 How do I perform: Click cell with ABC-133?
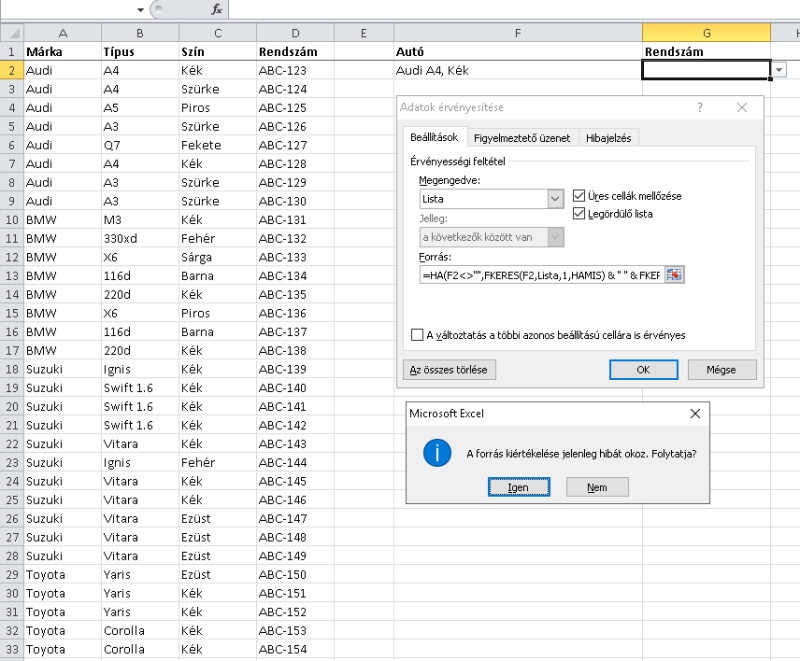(295, 257)
